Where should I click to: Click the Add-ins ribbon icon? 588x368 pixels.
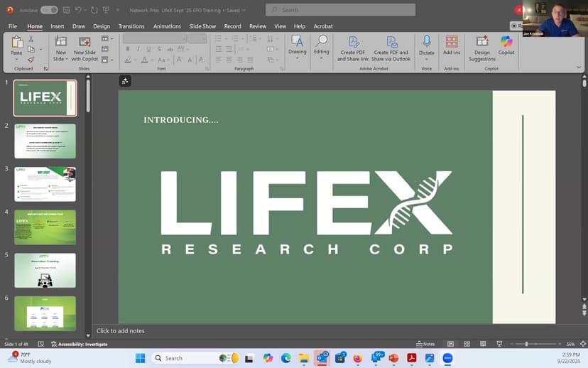451,45
